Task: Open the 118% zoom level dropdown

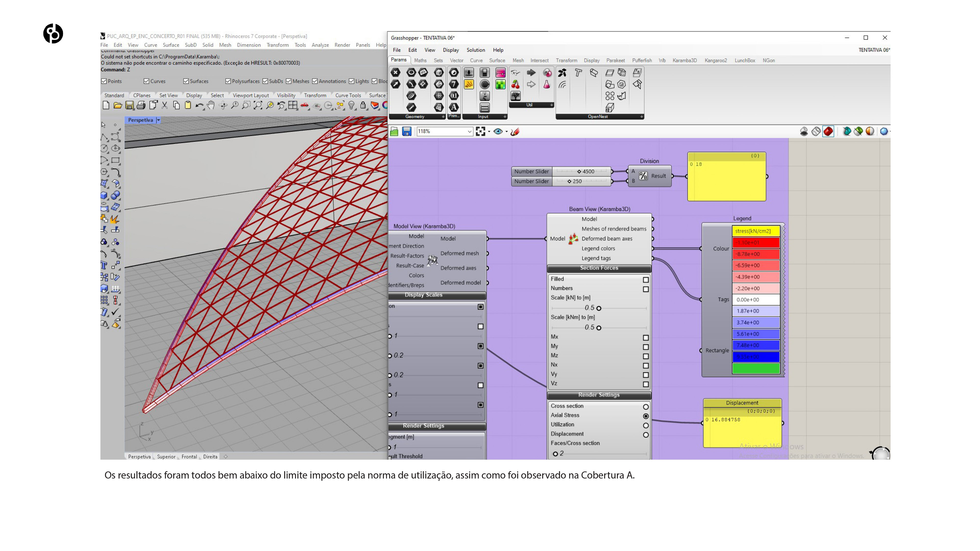Action: (x=470, y=132)
